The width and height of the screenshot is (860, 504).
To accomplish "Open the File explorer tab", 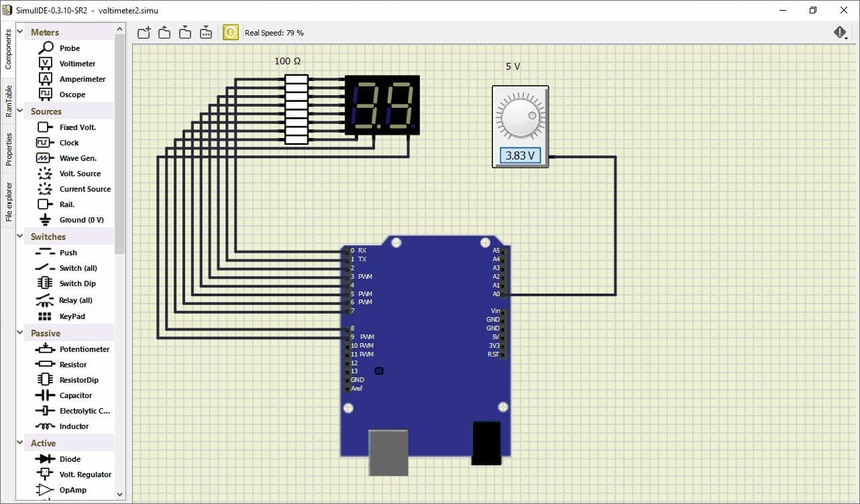I will point(9,201).
